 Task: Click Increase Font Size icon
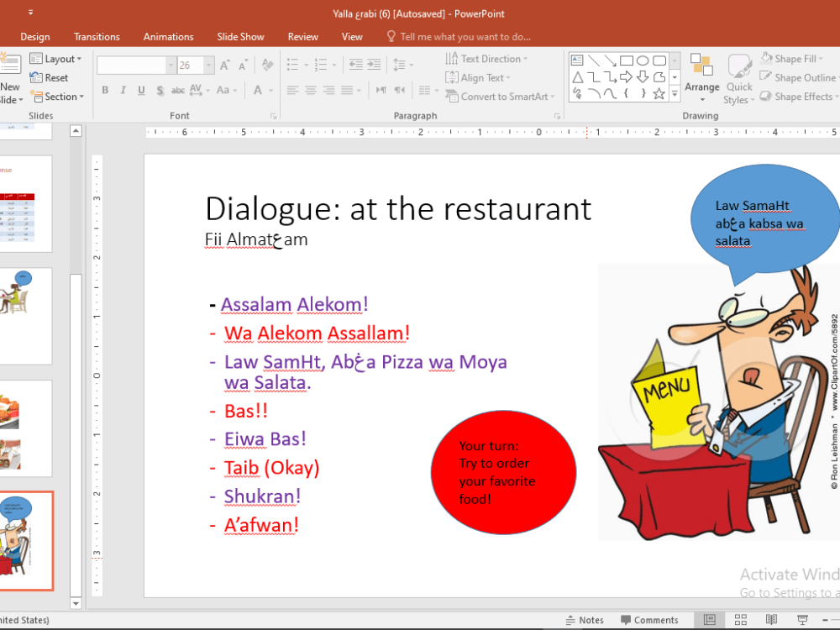point(225,66)
